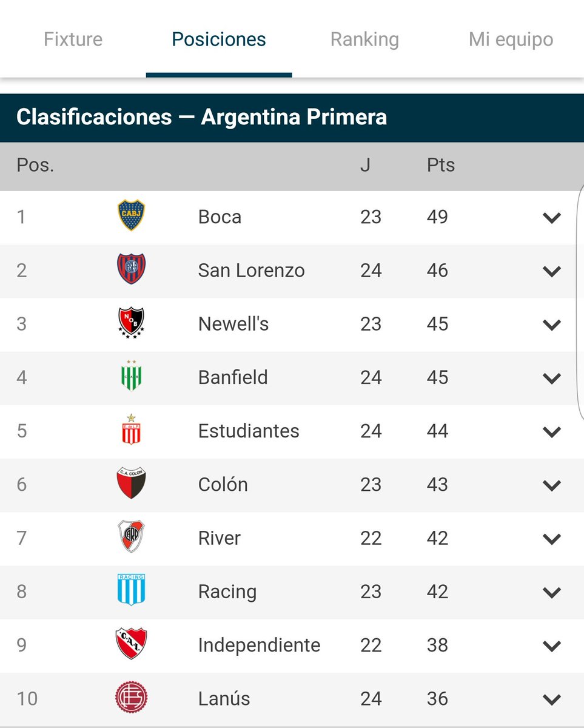584x728 pixels.
Task: Tap the Boca Juniors club crest
Action: click(x=131, y=216)
